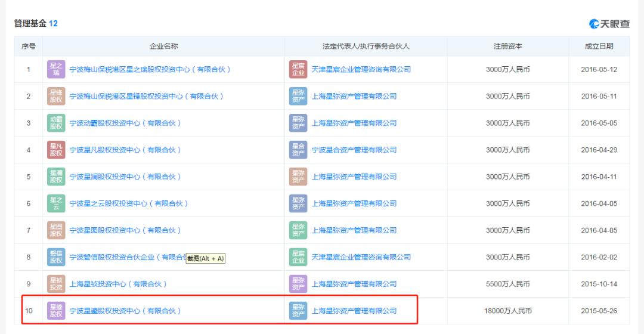Click the 星祯投资 badge icon

tap(56, 284)
